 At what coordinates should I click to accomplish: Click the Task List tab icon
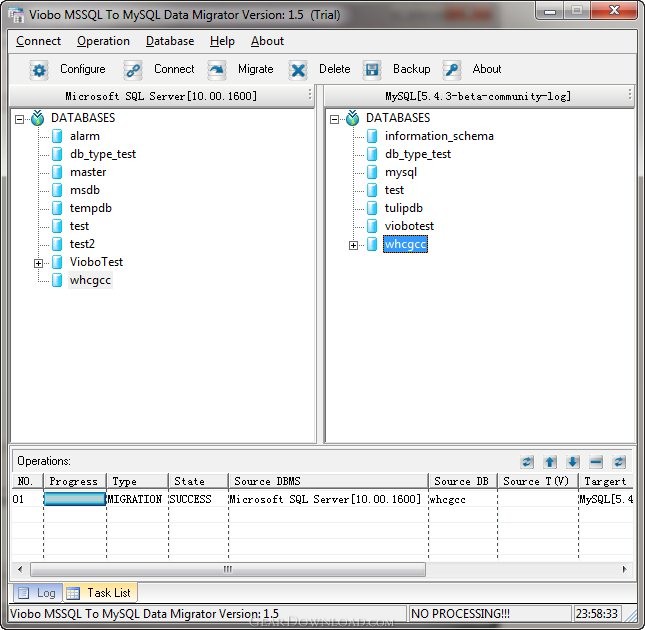coord(73,593)
